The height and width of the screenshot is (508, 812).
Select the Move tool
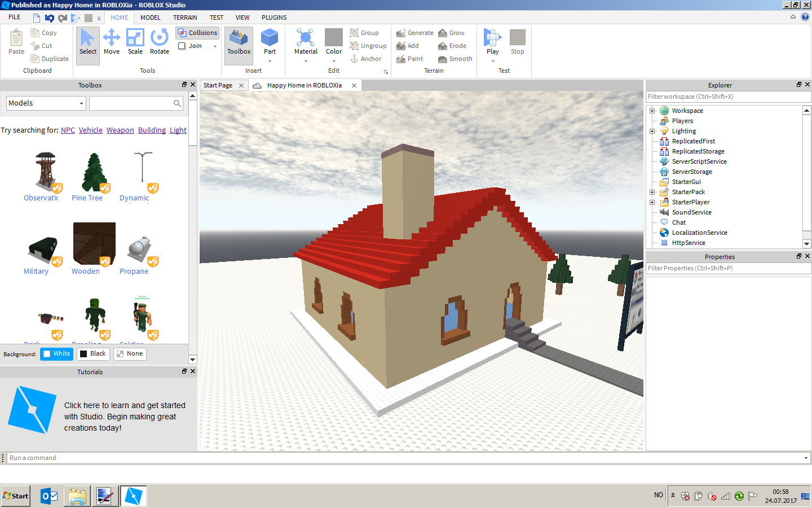112,42
